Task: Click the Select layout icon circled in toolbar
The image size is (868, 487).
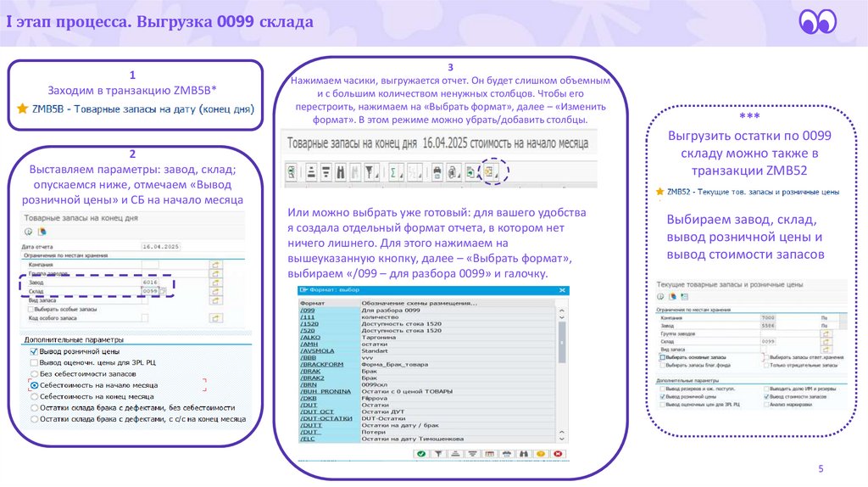Action: click(489, 171)
